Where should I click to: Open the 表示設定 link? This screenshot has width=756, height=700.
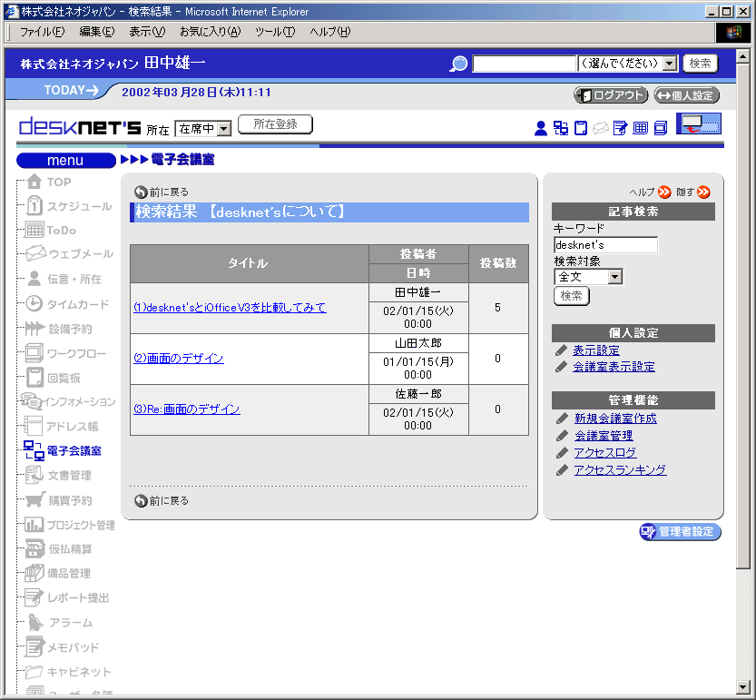[x=596, y=350]
